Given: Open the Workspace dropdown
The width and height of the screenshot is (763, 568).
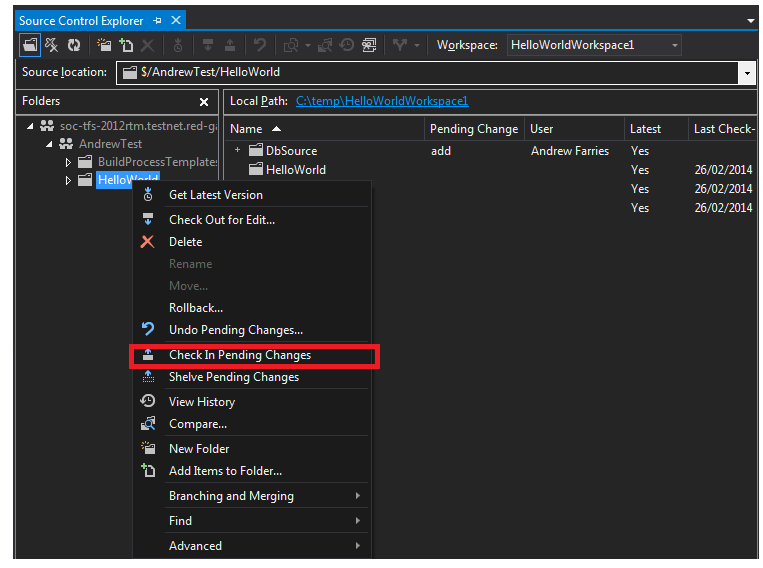Looking at the screenshot, I should coord(675,45).
